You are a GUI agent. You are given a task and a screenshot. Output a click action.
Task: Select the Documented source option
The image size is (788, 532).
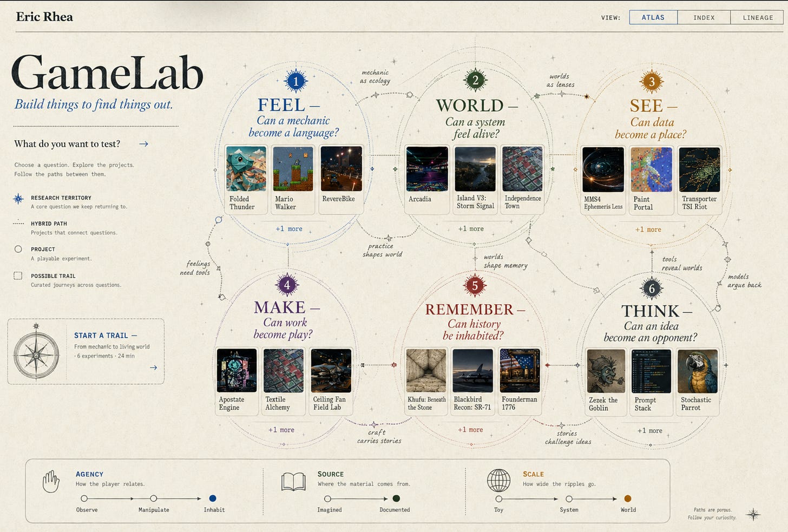click(x=396, y=498)
